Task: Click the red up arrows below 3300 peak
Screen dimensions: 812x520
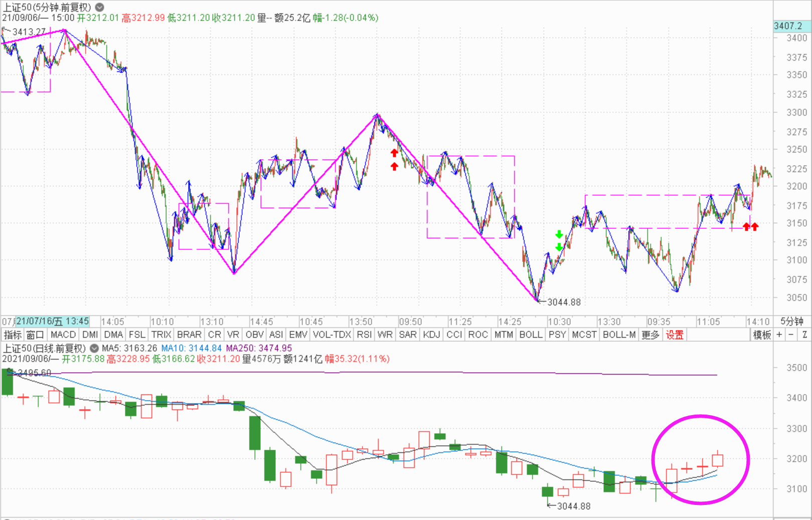Action: [x=394, y=159]
